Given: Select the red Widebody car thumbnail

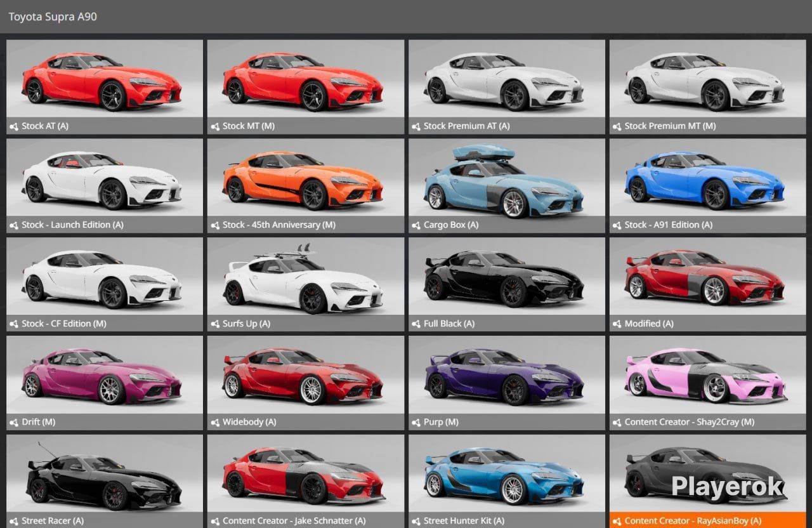Looking at the screenshot, I should [305, 374].
